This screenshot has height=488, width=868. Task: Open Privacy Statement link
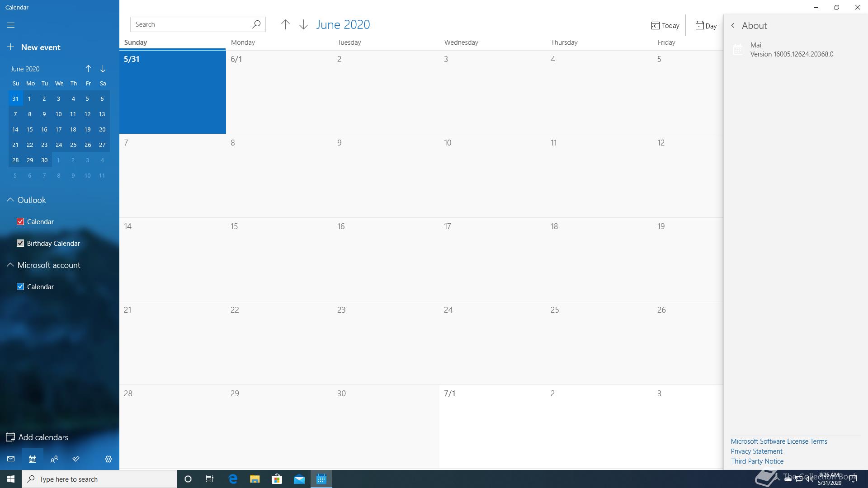click(x=756, y=451)
